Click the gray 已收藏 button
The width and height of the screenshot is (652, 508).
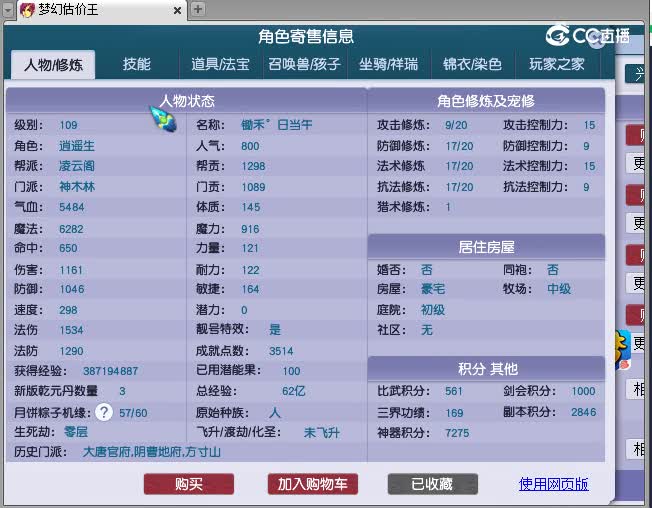(432, 484)
